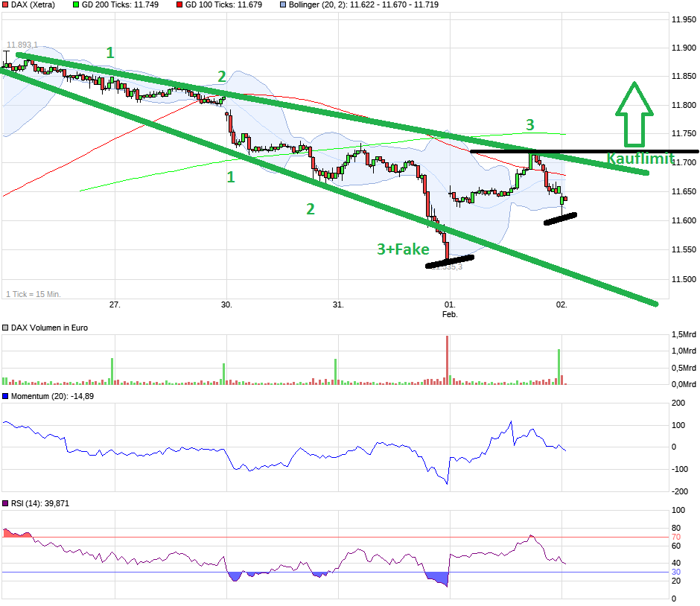Viewport: 700px width, 606px height.
Task: Click the 'GD 100 Ticks: 11.679' label
Action: coord(223,5)
